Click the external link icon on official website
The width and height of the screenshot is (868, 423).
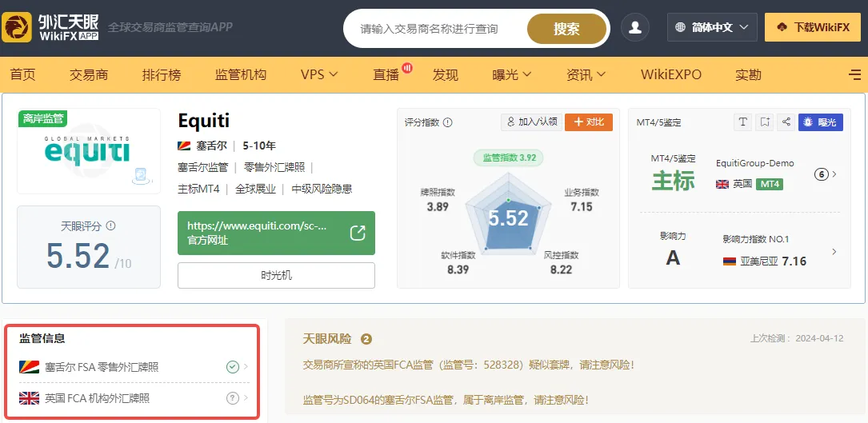tap(358, 233)
